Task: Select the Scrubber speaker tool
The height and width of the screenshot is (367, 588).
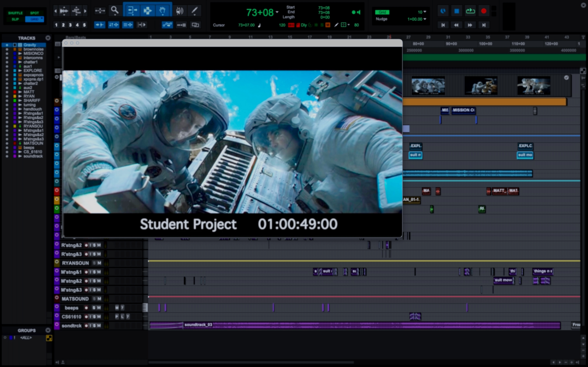Action: 179,11
